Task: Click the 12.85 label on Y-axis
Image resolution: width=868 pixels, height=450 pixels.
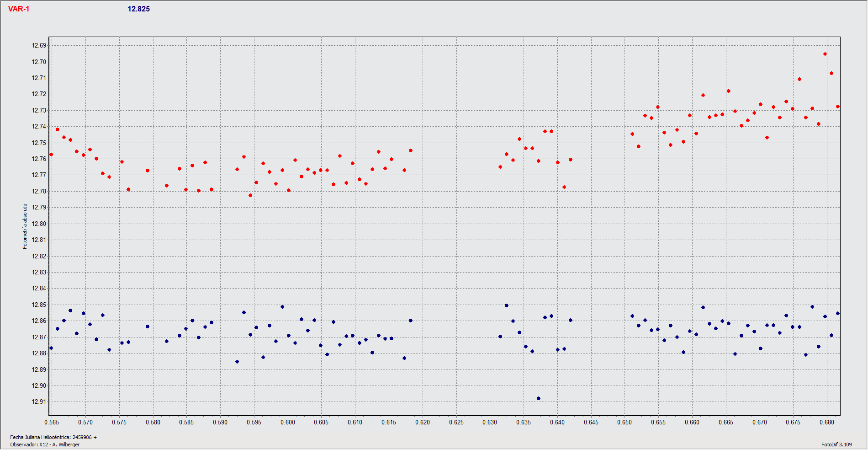Action: pos(39,305)
